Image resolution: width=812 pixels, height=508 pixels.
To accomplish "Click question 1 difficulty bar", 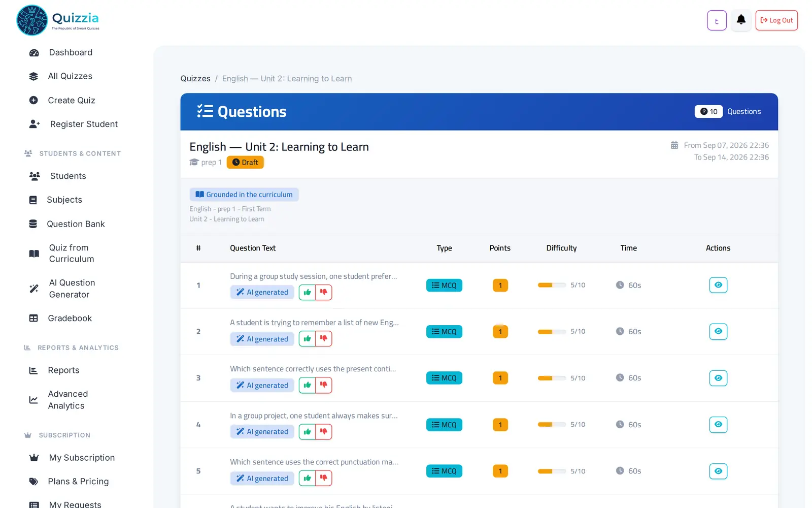I will coord(552,285).
